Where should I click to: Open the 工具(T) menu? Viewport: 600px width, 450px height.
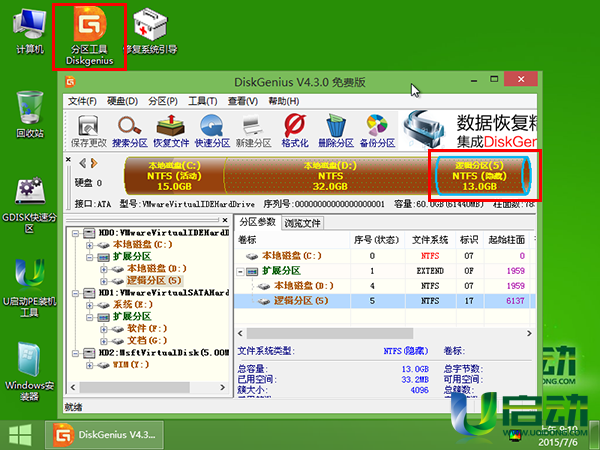tap(203, 101)
